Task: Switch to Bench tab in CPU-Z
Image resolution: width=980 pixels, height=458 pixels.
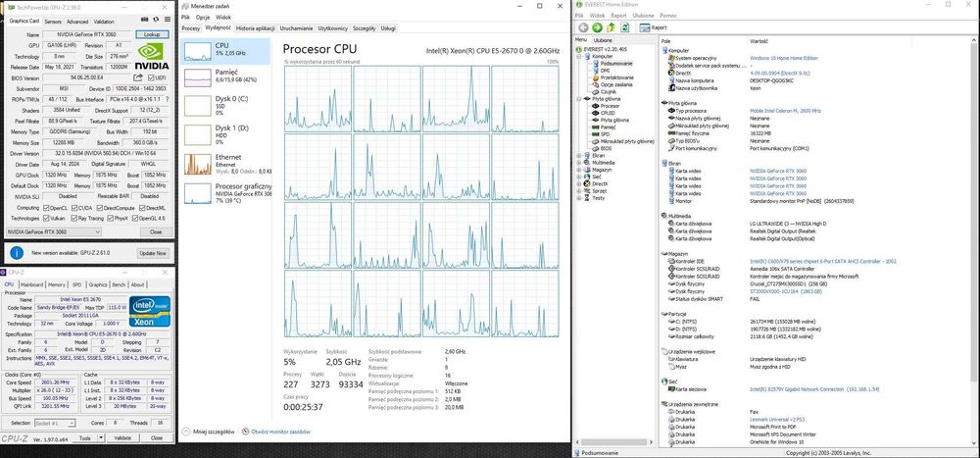Action: 119,284
